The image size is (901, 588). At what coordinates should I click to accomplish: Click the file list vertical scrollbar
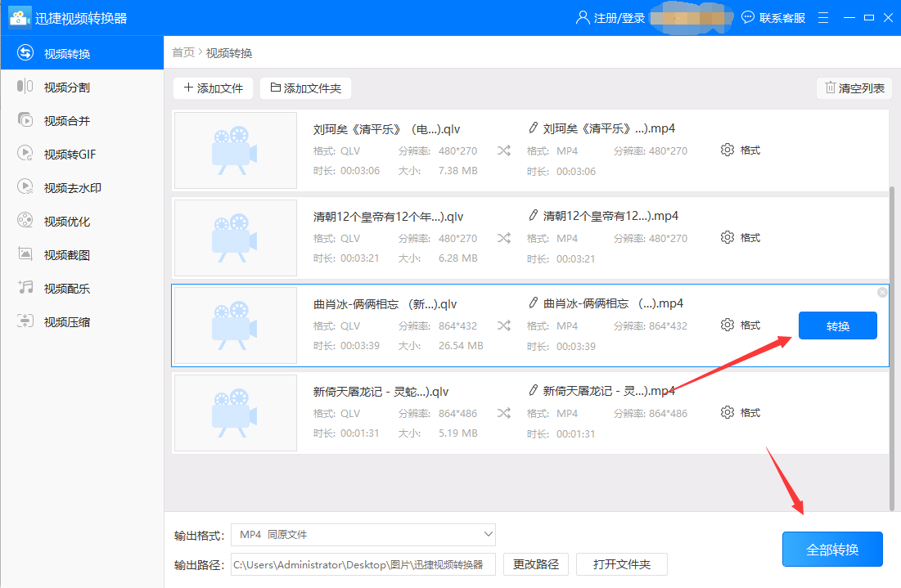point(892,348)
